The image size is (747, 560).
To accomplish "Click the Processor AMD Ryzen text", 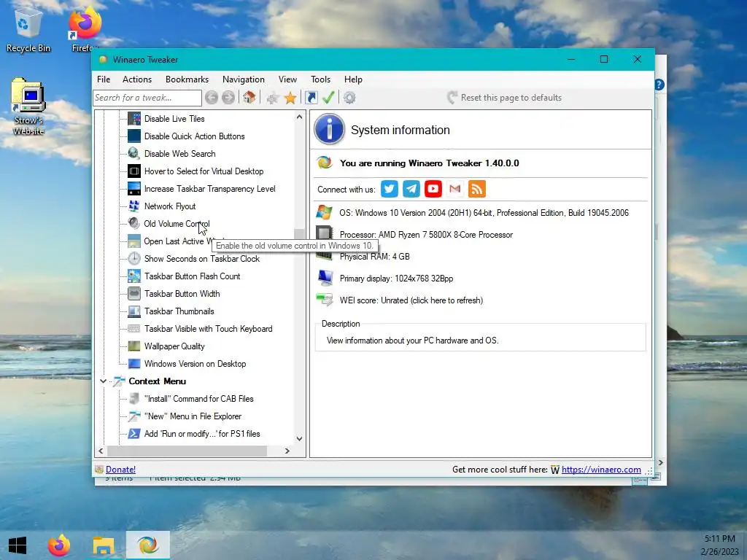I will click(426, 235).
